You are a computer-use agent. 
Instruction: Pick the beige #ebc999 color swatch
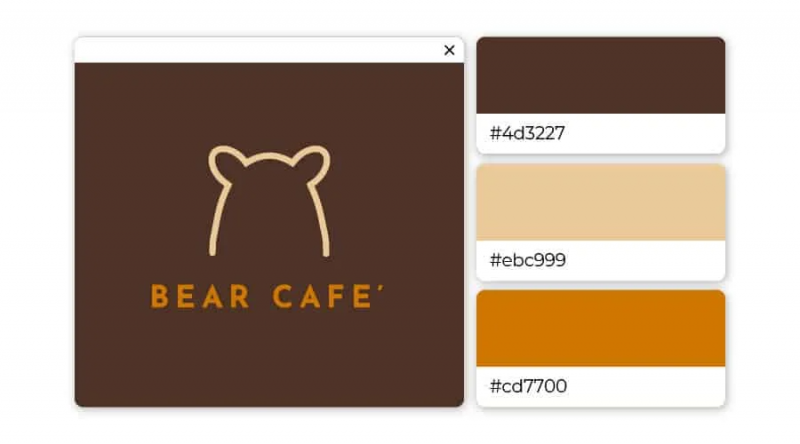tap(601, 202)
